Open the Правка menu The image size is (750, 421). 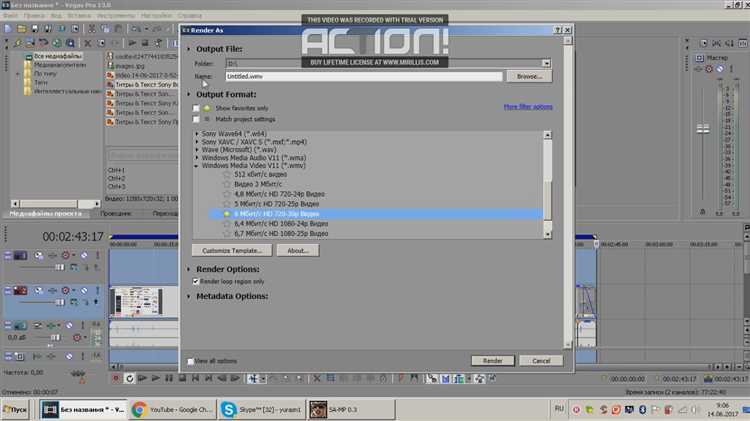33,15
